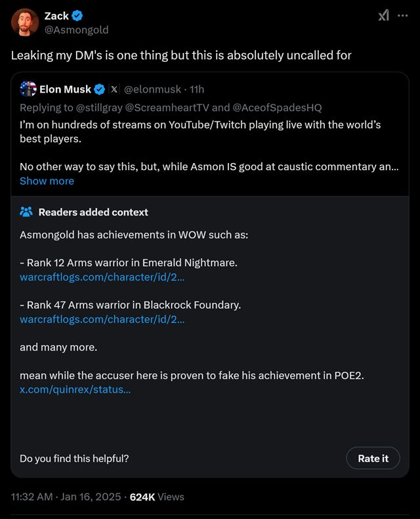Click the Readers added context people icon
The height and width of the screenshot is (519, 420).
(x=26, y=212)
